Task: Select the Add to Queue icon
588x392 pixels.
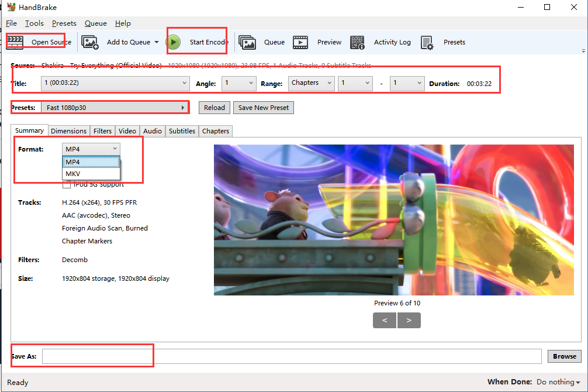Action: click(x=91, y=42)
